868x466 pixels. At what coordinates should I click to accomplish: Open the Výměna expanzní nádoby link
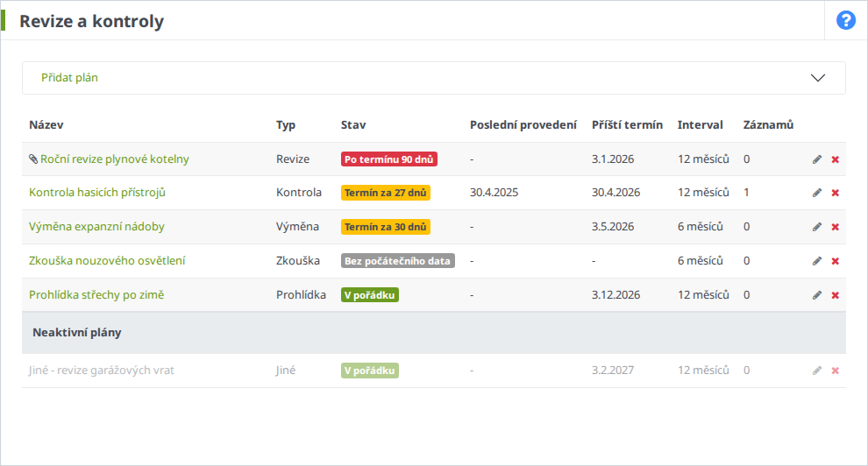point(96,227)
